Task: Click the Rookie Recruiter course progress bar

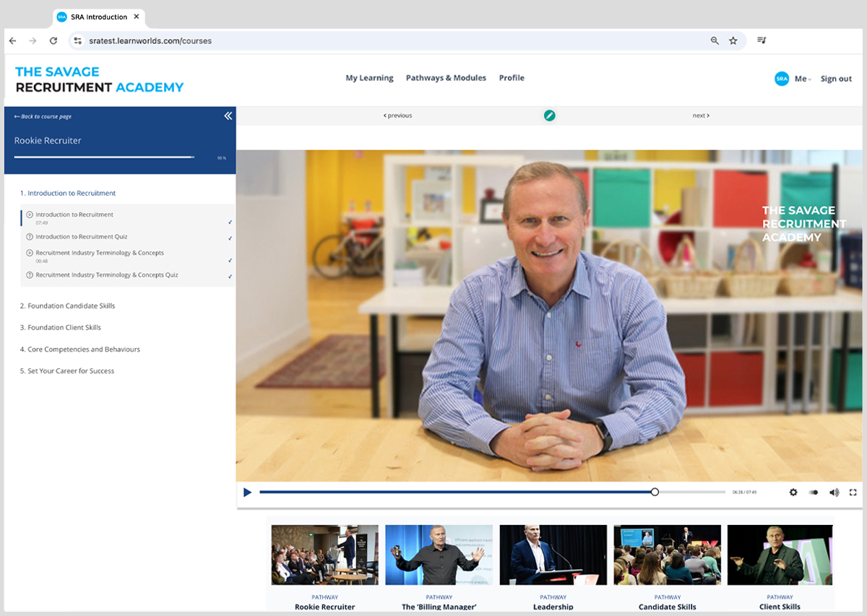Action: (104, 157)
